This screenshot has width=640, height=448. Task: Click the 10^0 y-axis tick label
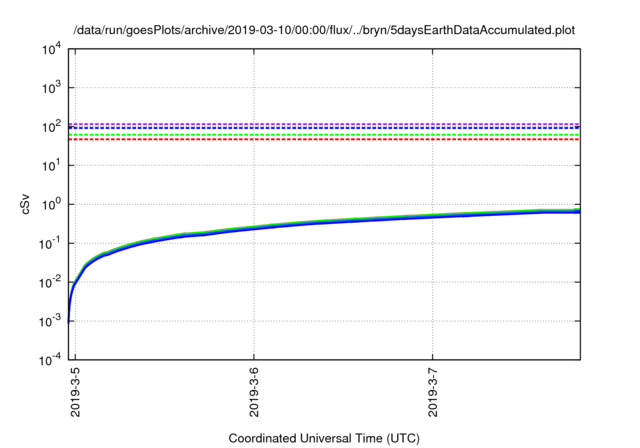point(51,204)
